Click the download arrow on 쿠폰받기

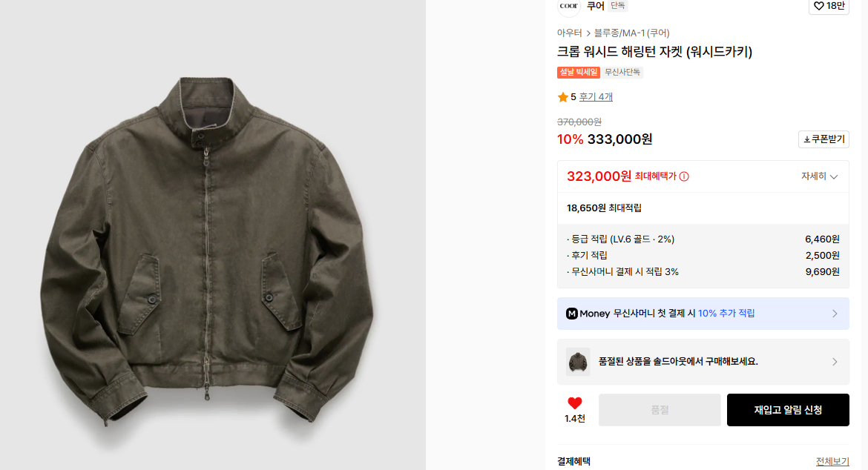pos(807,139)
